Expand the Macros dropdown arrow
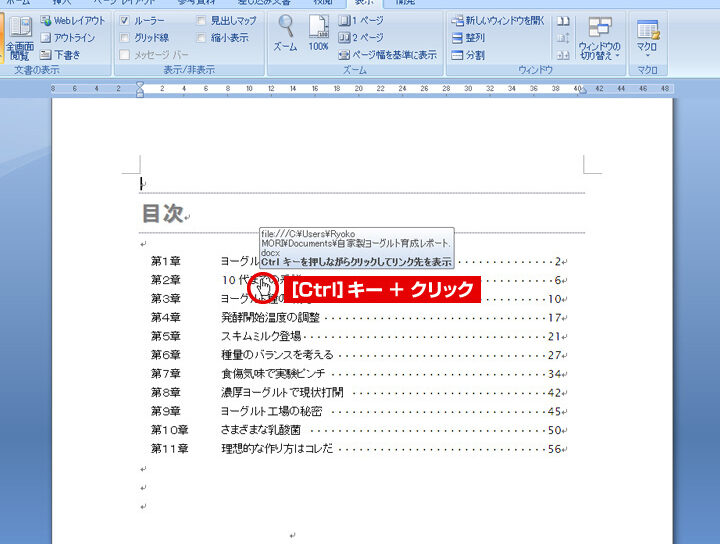 (647, 56)
